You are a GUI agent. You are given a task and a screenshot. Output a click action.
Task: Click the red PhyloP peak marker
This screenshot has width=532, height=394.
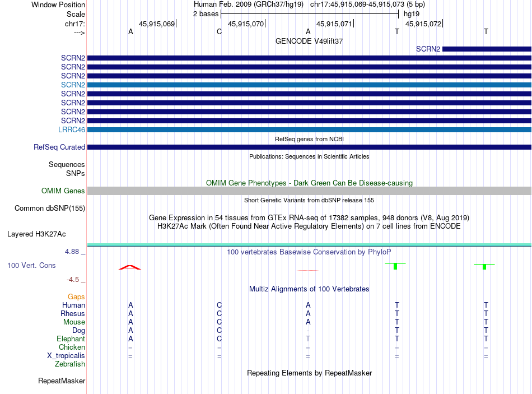[x=129, y=267]
